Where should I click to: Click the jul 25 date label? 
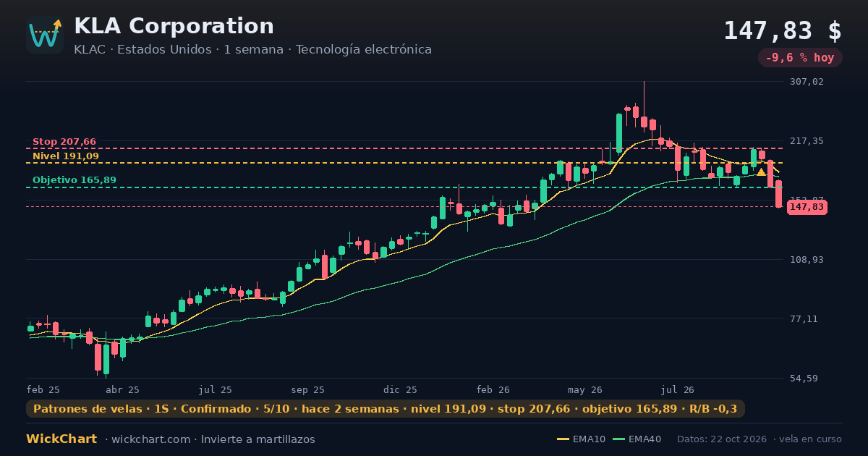click(215, 389)
